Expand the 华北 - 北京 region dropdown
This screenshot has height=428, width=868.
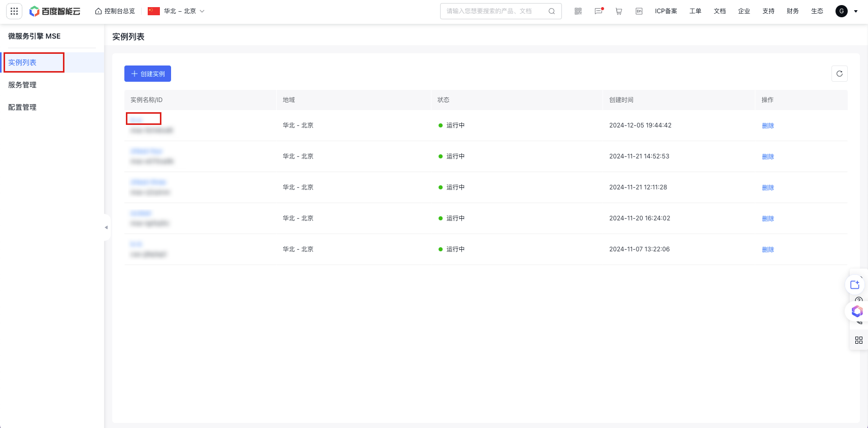pos(176,11)
